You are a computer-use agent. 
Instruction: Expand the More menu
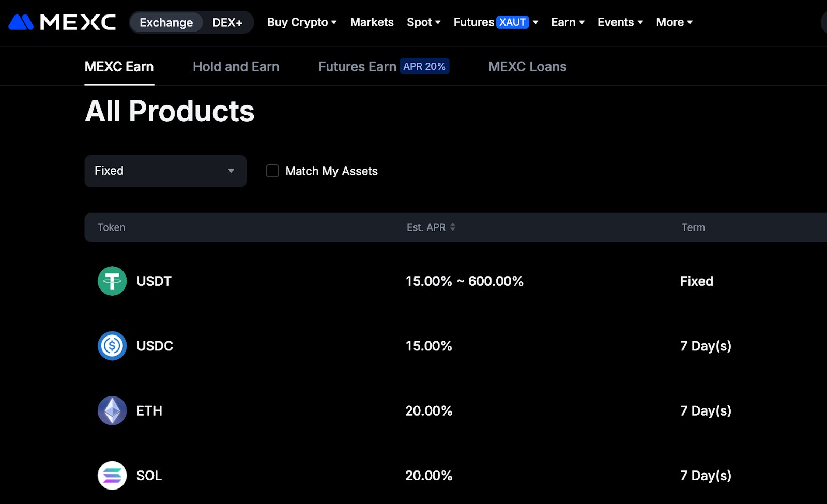[675, 22]
